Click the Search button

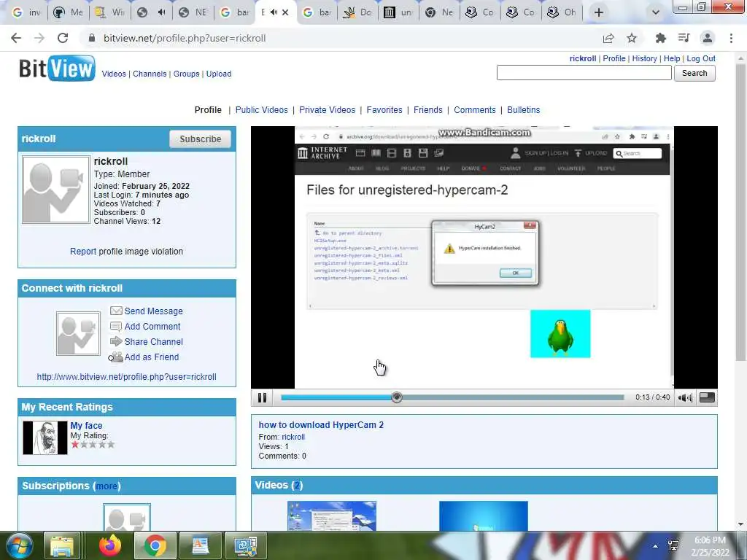(x=694, y=73)
